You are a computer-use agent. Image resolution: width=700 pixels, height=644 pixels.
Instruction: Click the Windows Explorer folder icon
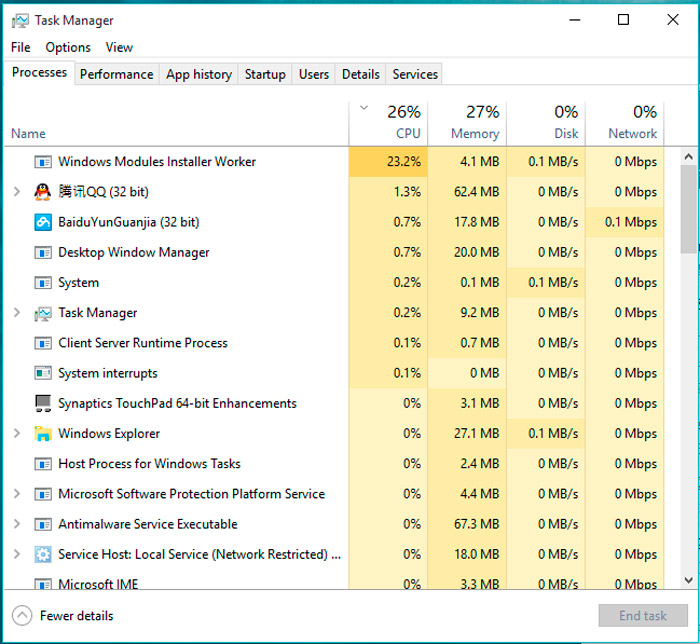[43, 434]
